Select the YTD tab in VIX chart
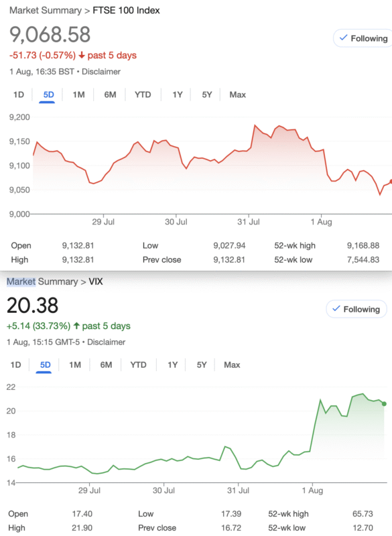 (138, 364)
